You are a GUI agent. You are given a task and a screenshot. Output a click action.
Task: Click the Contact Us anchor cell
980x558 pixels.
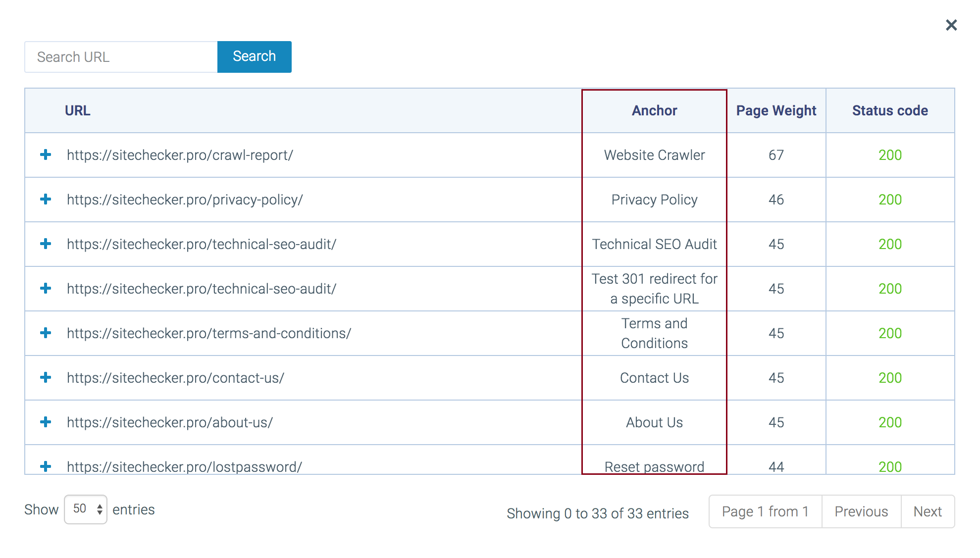point(654,378)
